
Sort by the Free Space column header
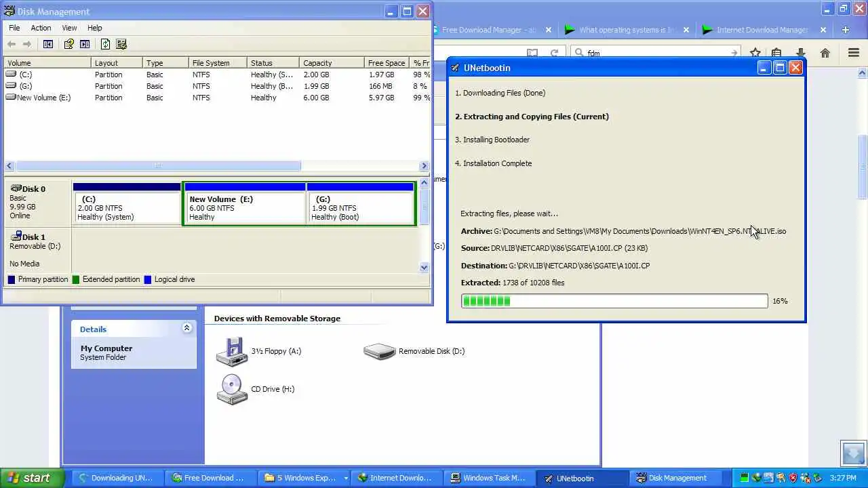pyautogui.click(x=387, y=63)
